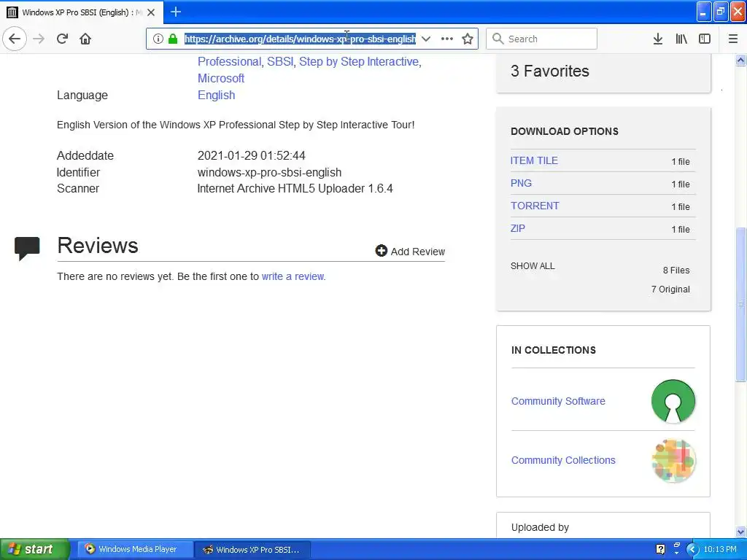Click the '3 Favorites' text

point(550,71)
